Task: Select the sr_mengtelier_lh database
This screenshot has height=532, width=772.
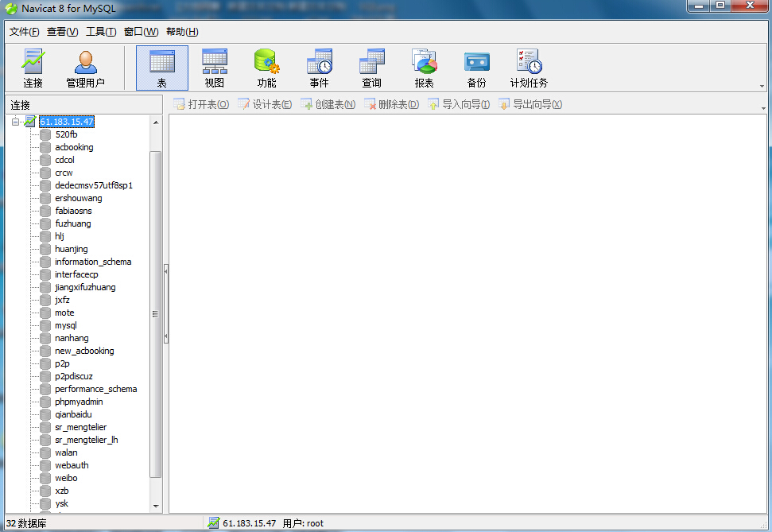Action: tap(87, 441)
